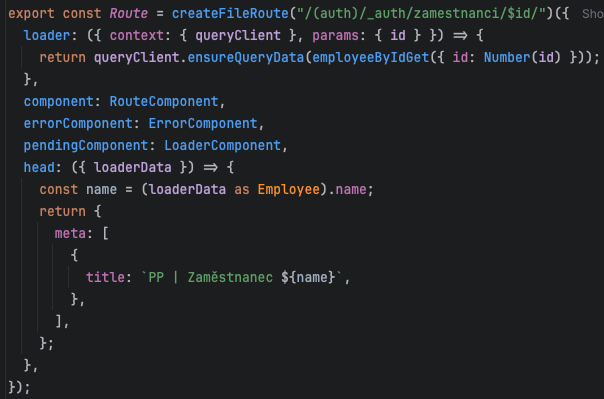
Task: Click the RouteComponent identifier
Action: coord(164,102)
